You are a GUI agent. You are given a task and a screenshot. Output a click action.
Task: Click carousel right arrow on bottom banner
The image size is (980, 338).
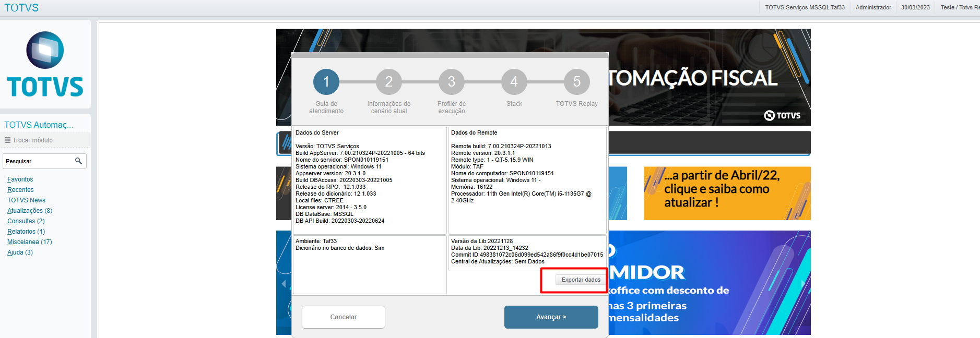[x=802, y=284]
